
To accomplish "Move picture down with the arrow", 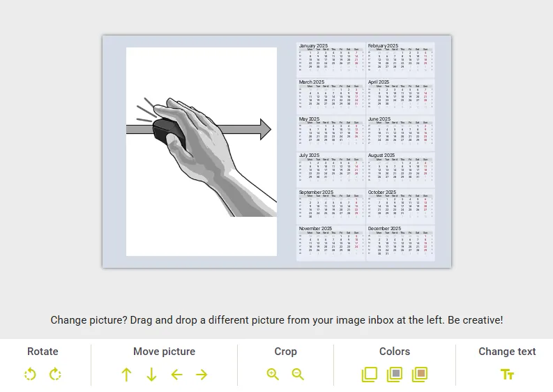I will tap(151, 375).
